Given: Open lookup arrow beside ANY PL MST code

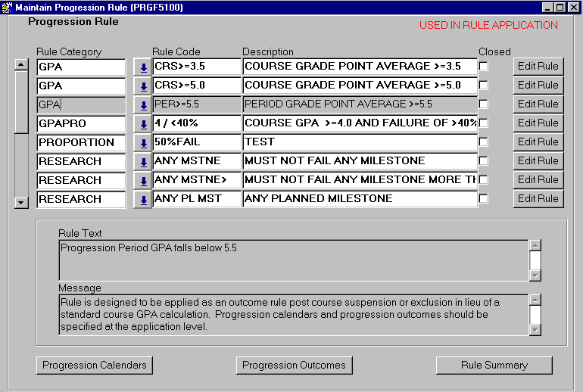Looking at the screenshot, I should click(142, 199).
